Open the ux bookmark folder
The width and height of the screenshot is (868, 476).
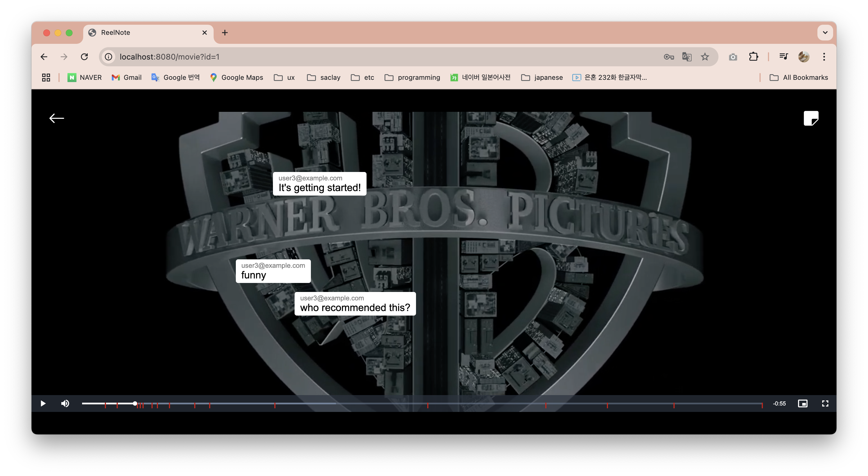284,78
